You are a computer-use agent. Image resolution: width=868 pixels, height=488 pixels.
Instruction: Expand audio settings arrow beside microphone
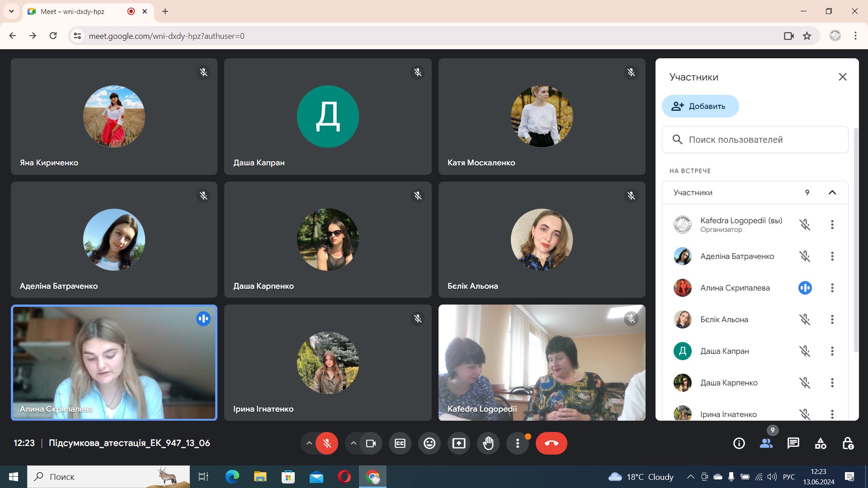pyautogui.click(x=309, y=443)
